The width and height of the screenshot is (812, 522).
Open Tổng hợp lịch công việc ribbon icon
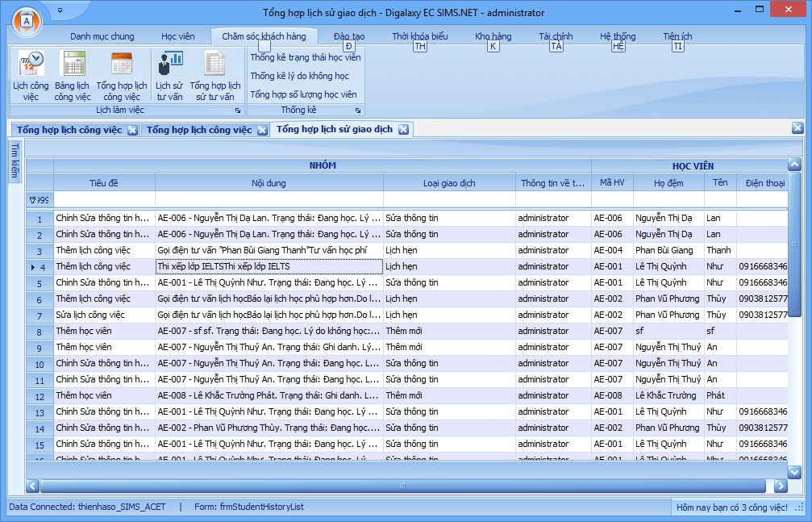pyautogui.click(x=122, y=76)
